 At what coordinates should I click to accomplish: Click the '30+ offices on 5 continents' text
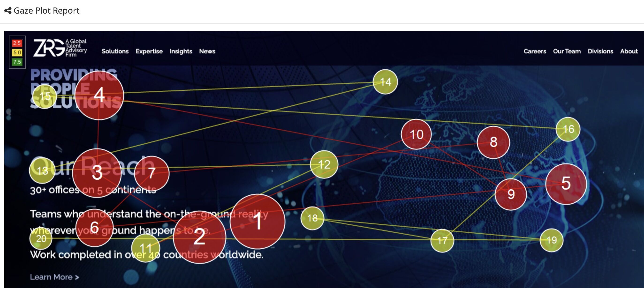tap(93, 190)
